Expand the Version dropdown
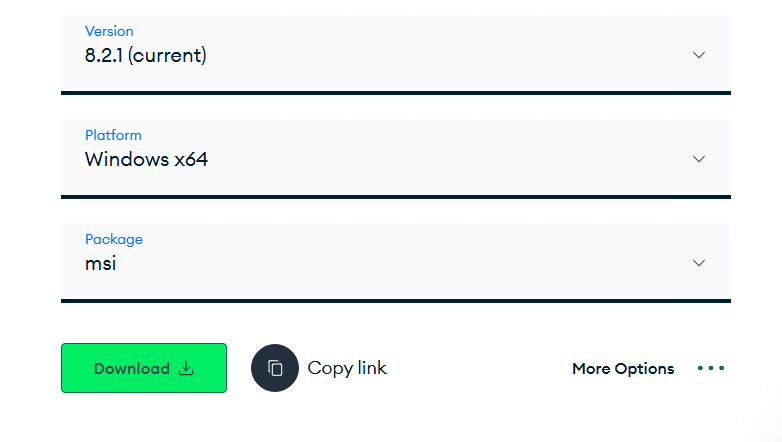The image size is (782, 442). point(395,54)
